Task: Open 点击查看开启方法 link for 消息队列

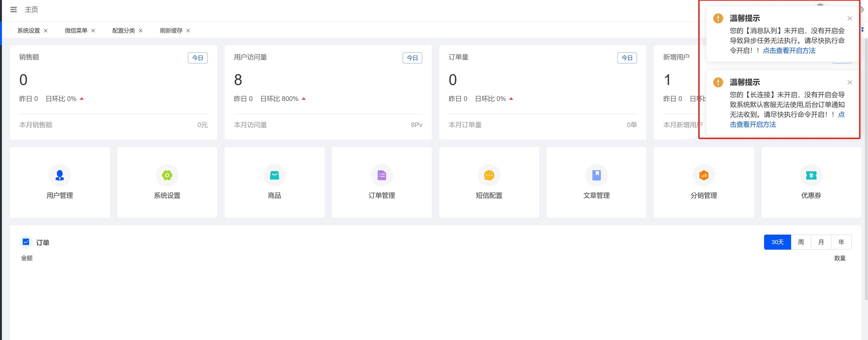Action: tap(789, 51)
